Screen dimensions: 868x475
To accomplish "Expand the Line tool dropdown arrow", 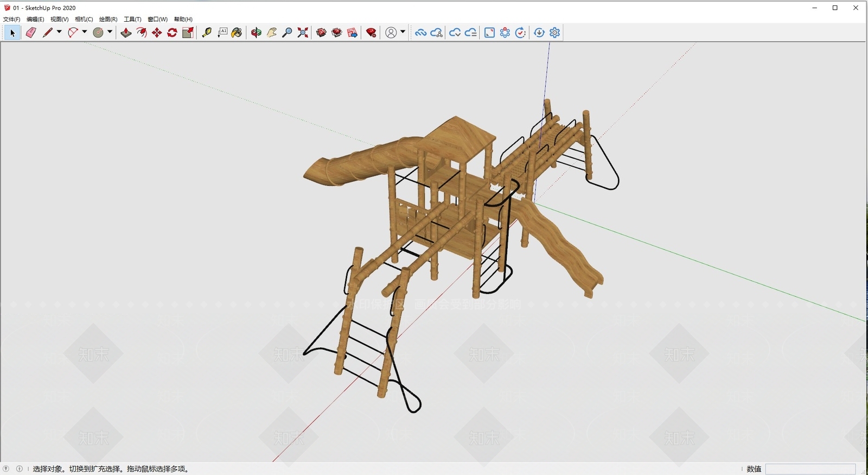I will 59,32.
